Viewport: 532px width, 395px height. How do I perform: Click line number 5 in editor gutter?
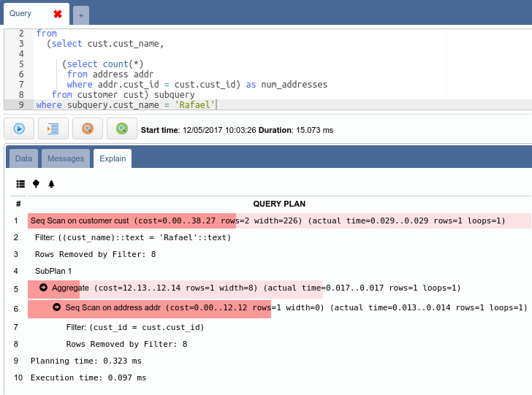(21, 64)
